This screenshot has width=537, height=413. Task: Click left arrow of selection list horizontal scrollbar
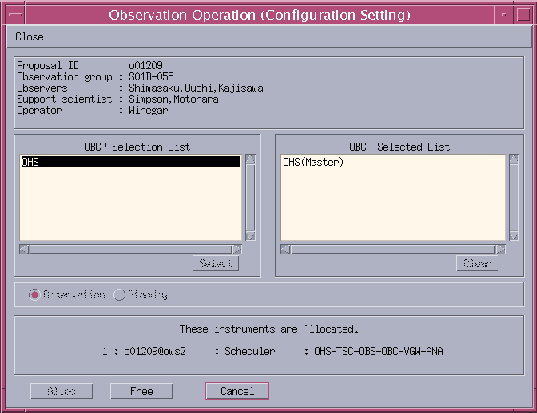[x=24, y=249]
